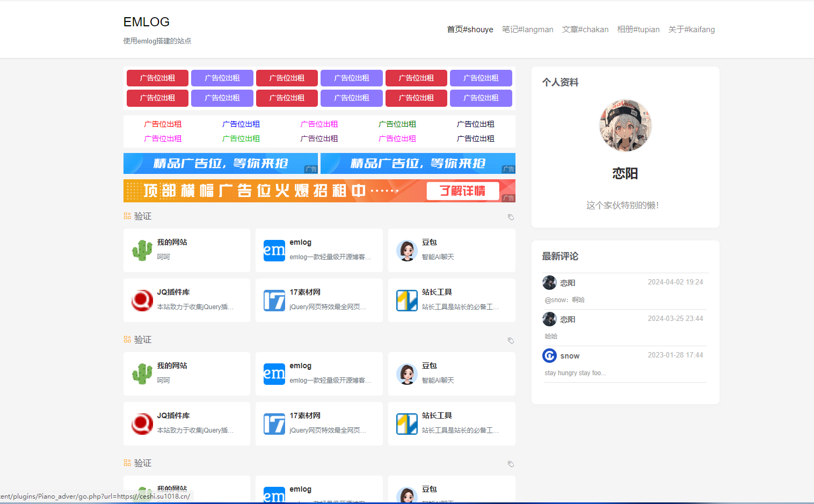This screenshot has height=504, width=814.
Task: Click the EMLOG site title
Action: point(146,22)
